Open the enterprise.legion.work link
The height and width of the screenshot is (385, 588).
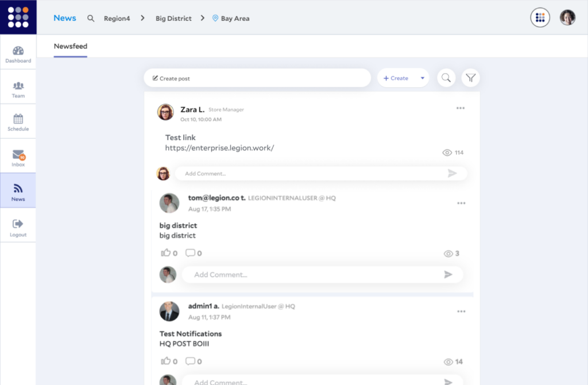tap(219, 148)
